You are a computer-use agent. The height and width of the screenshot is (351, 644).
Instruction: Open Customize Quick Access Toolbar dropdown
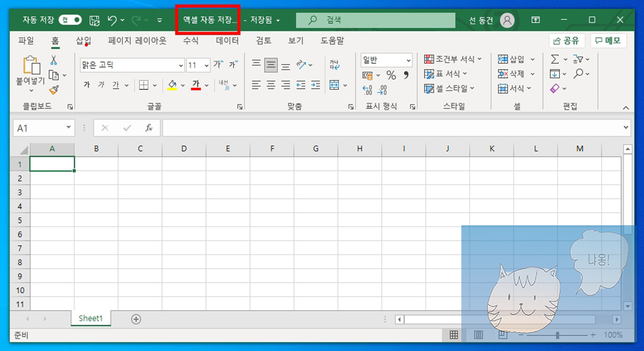point(159,20)
